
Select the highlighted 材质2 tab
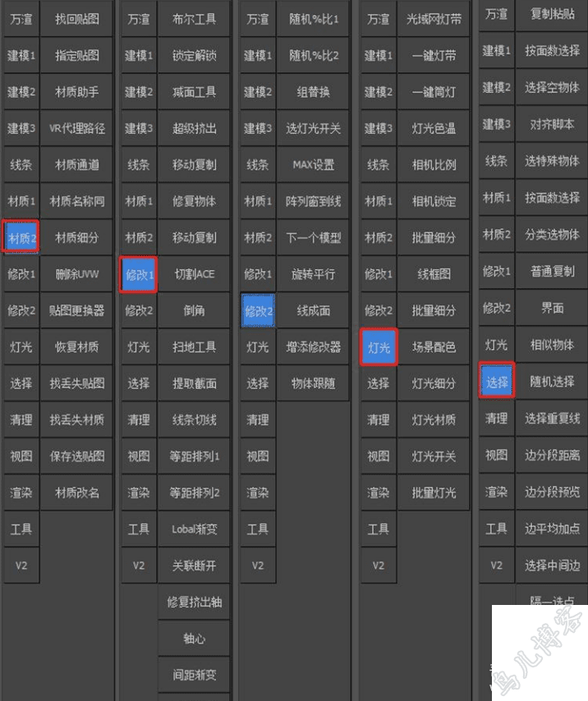[x=21, y=237]
